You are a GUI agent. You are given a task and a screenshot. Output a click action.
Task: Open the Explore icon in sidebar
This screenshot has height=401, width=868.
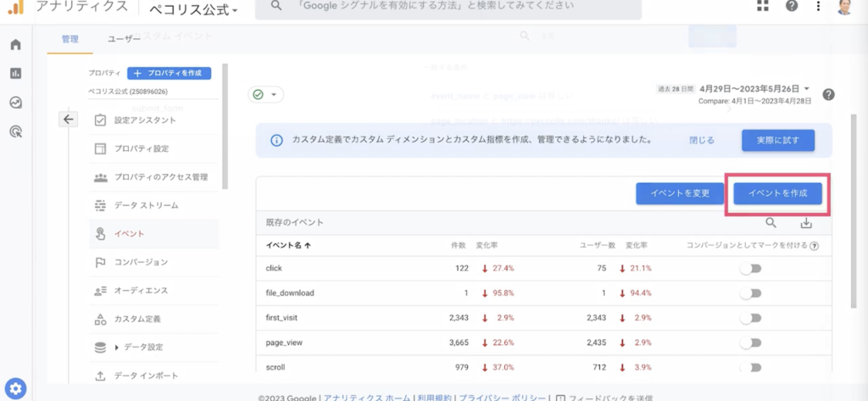click(15, 103)
